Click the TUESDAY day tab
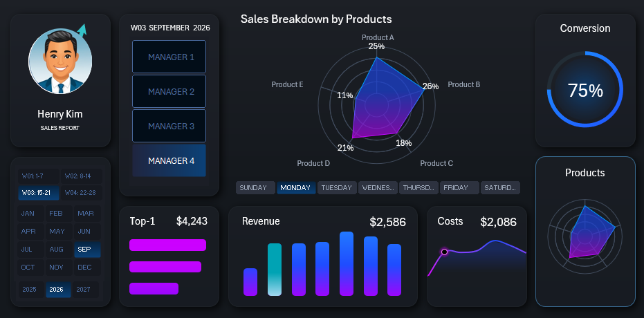This screenshot has height=318, width=644. (x=337, y=188)
